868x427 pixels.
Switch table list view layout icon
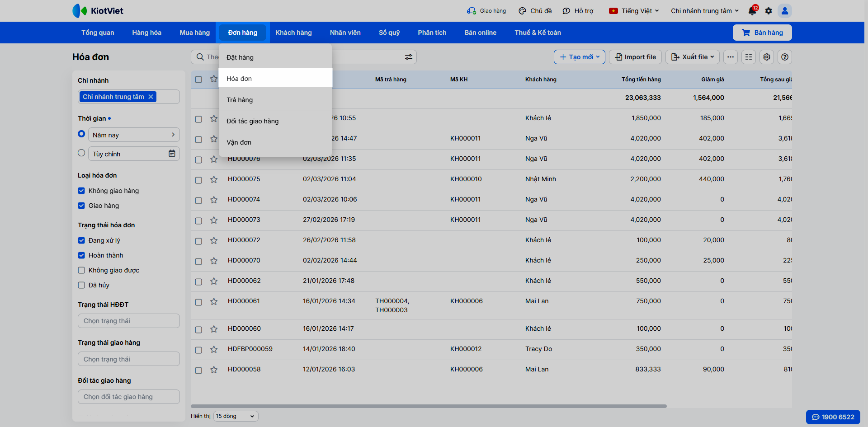(749, 57)
